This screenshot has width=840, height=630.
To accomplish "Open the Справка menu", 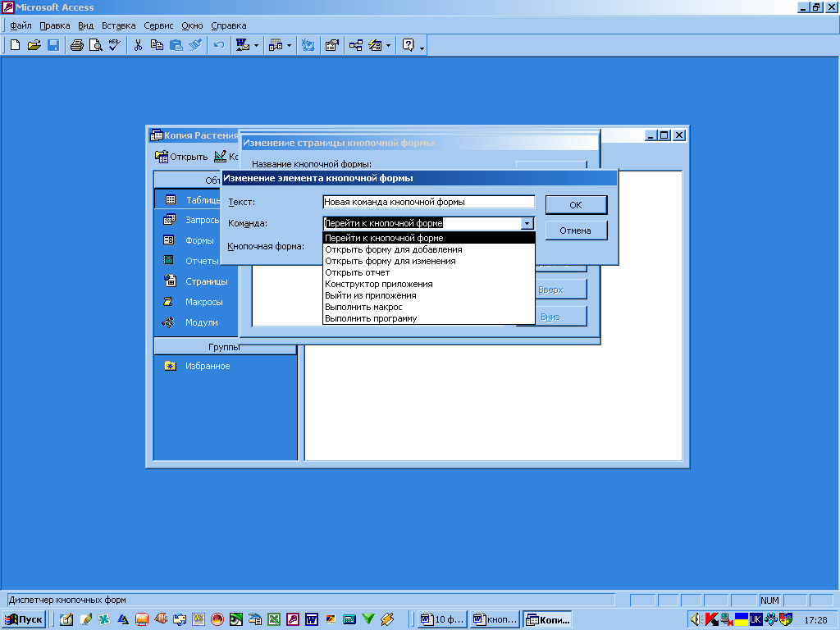I will coord(229,25).
